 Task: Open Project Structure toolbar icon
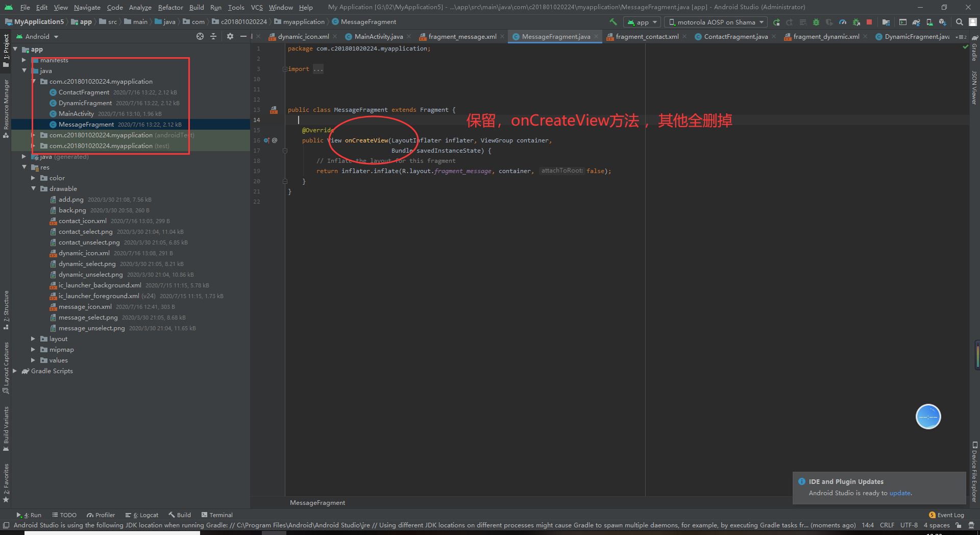[886, 22]
